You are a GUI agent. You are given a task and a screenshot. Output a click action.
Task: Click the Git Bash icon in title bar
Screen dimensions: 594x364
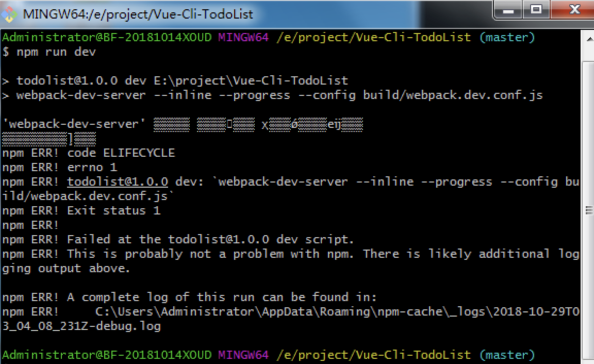(x=10, y=13)
